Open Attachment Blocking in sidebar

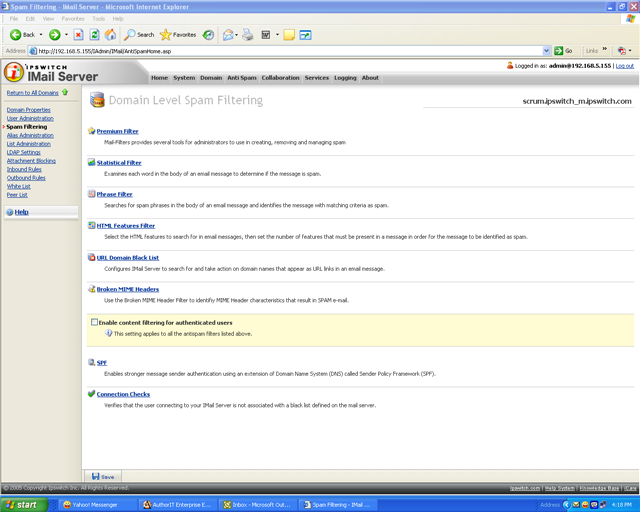[31, 161]
